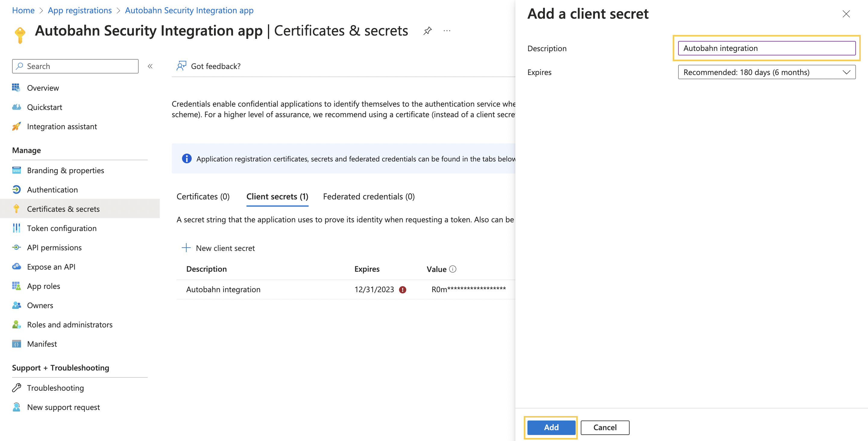Image resolution: width=868 pixels, height=441 pixels.
Task: Click the Owners people icon
Action: pos(16,305)
